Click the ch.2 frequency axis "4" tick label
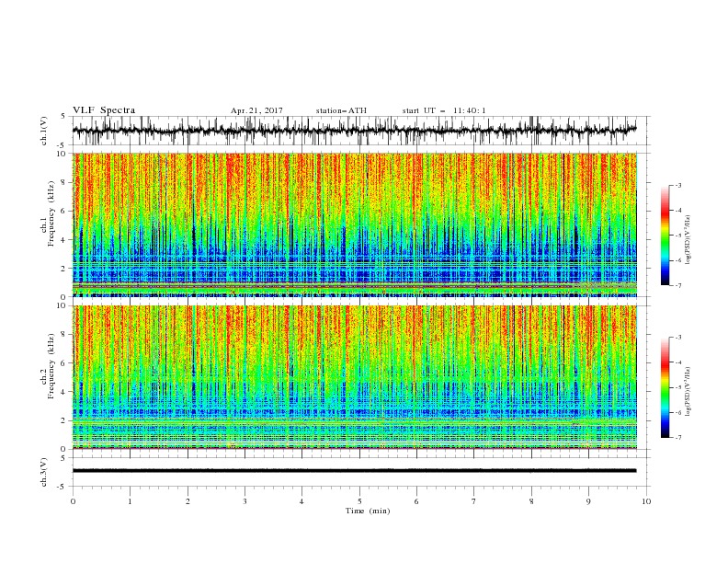This screenshot has height=563, width=728. point(63,392)
